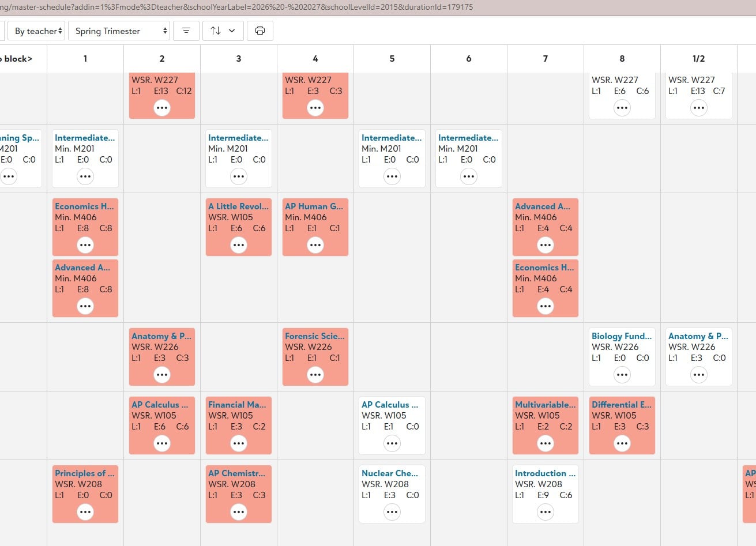Open the sort order arrows dropdown
The height and width of the screenshot is (546, 756).
(x=223, y=31)
